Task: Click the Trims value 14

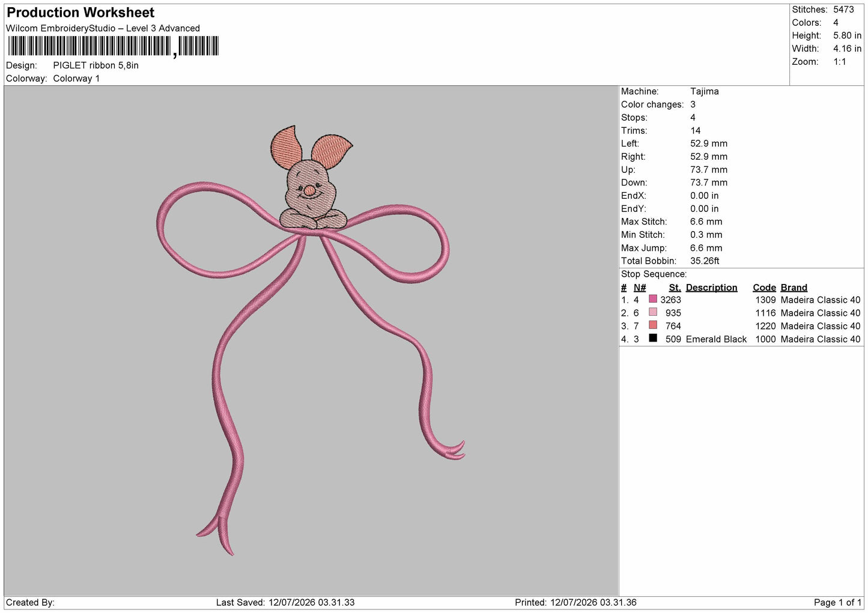Action: click(x=695, y=131)
